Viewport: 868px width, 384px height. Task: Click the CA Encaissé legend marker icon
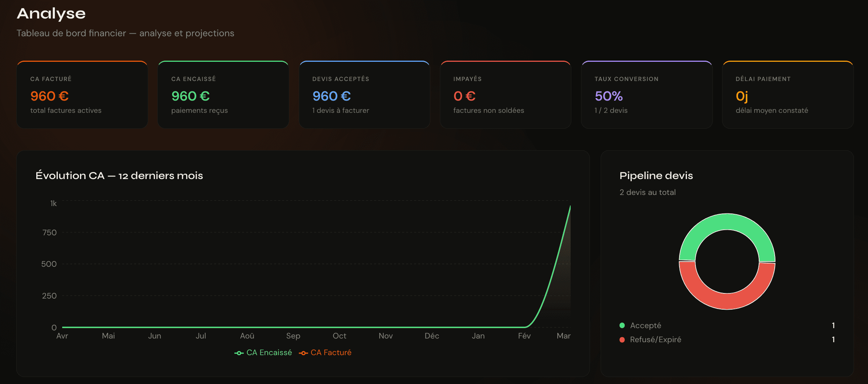pos(239,353)
